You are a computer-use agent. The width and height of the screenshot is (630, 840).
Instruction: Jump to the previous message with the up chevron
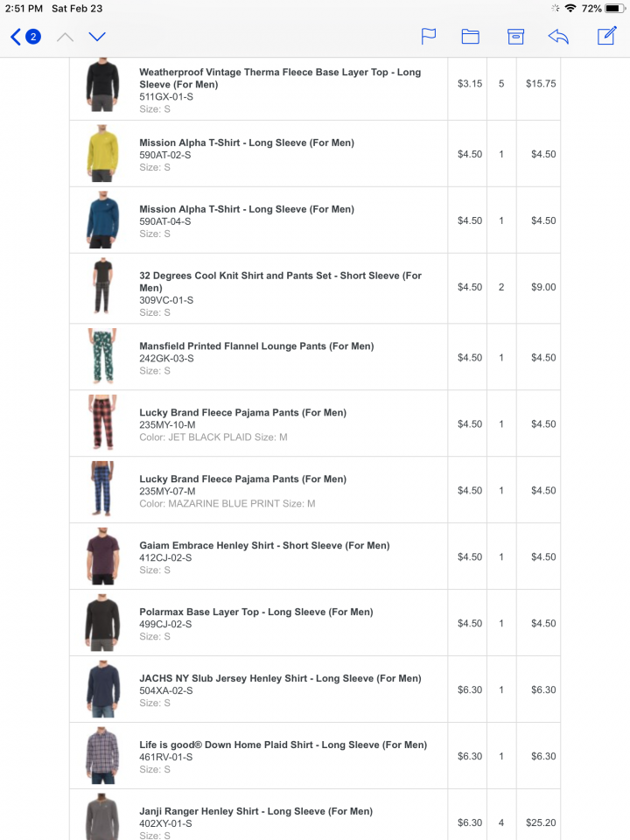[66, 37]
